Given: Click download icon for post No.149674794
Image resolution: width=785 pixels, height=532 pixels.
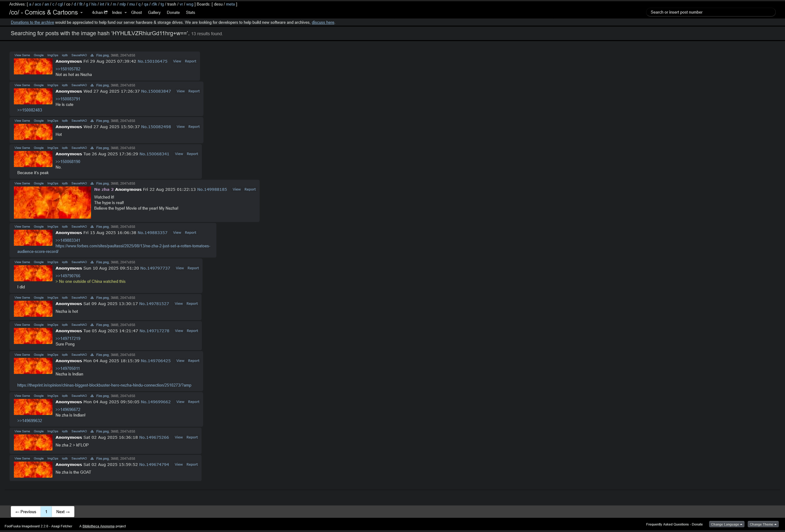Looking at the screenshot, I should pyautogui.click(x=92, y=459).
